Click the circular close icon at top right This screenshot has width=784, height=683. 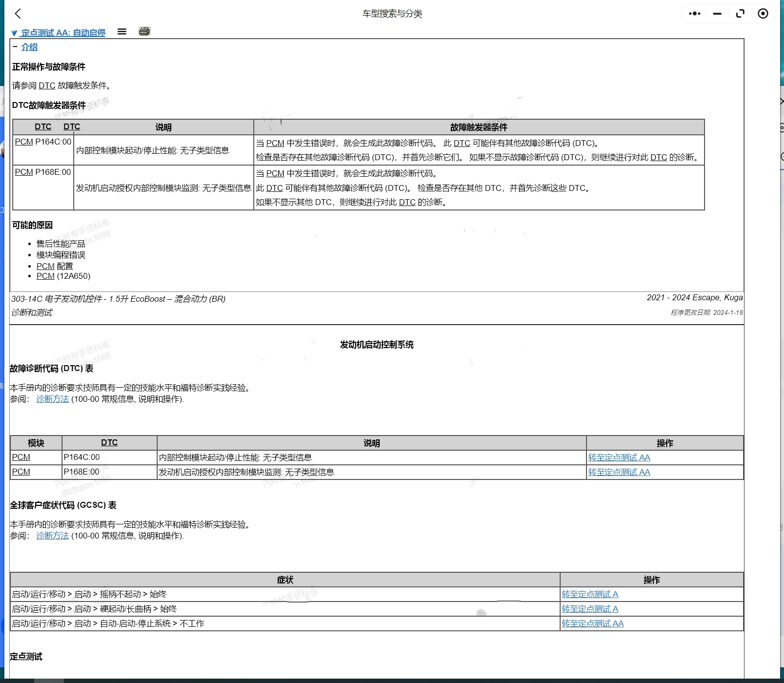(x=763, y=14)
